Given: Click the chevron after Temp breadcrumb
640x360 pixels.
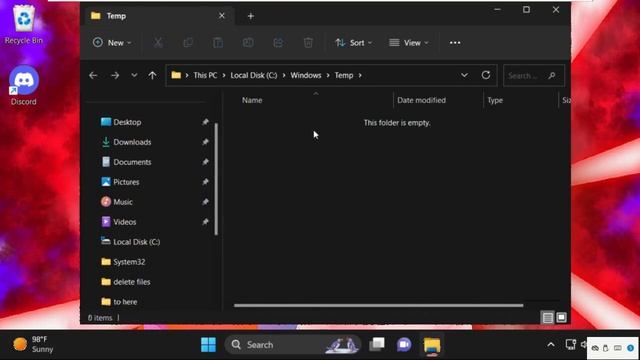Looking at the screenshot, I should pos(360,76).
